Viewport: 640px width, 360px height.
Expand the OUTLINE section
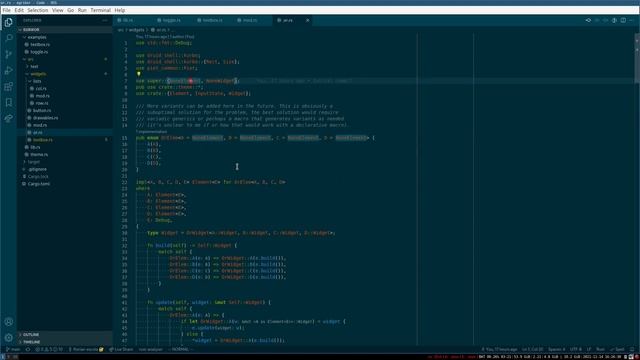point(65,334)
